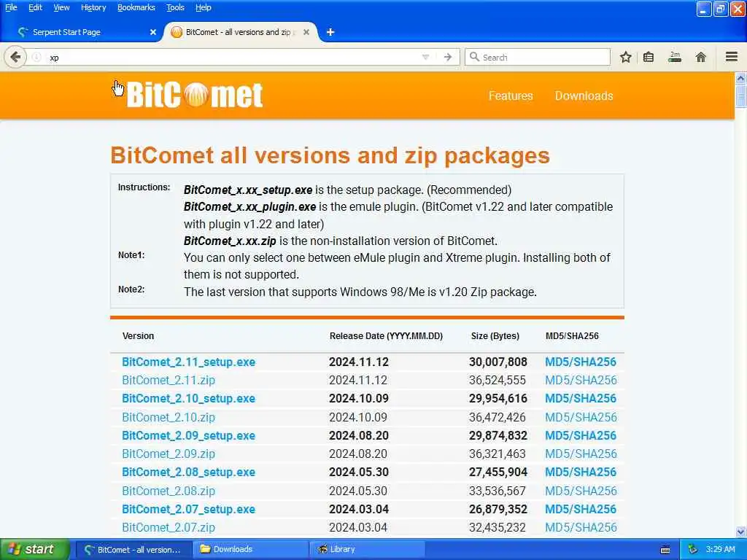The image size is (747, 560).
Task: Switch to Library window taskbar button
Action: [367, 550]
